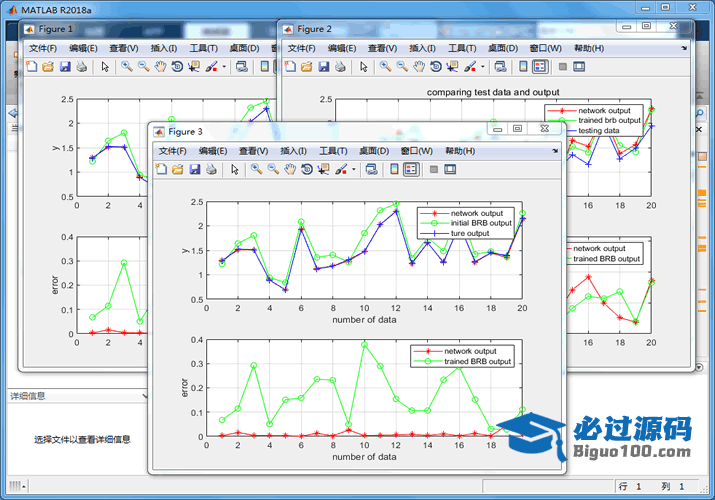Show Plot Tools icon in Figure 2

579,67
